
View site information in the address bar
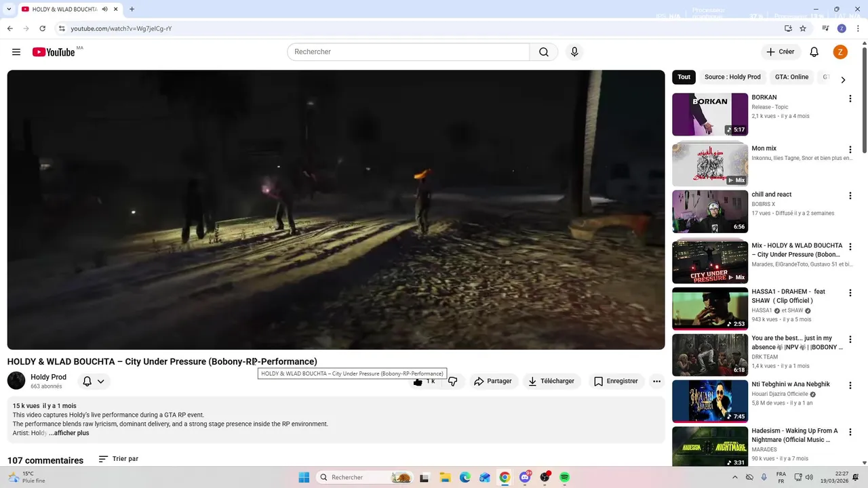pyautogui.click(x=62, y=28)
